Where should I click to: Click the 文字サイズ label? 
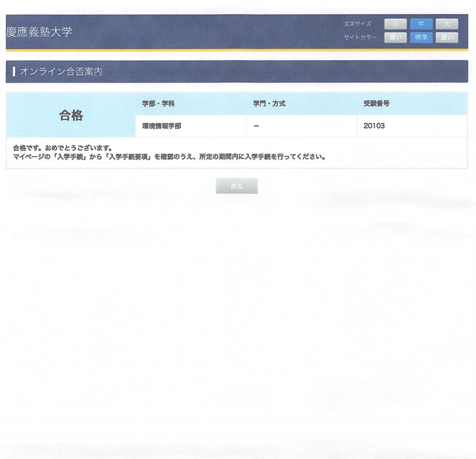pos(358,25)
